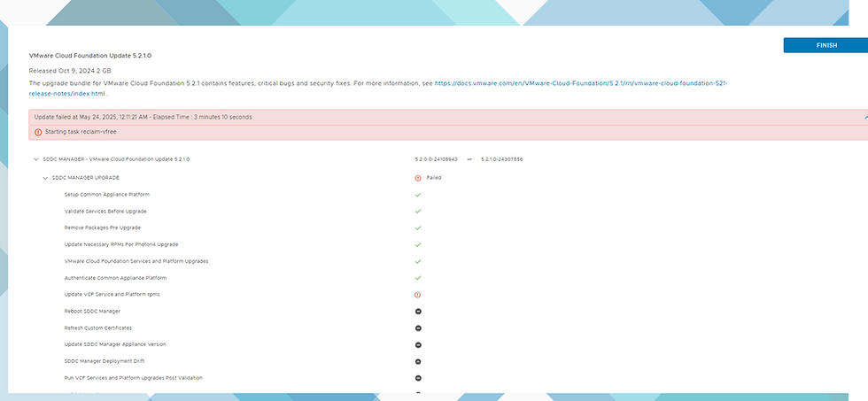
Task: Click the Authenticate Common Appliance Platform step
Action: point(115,278)
